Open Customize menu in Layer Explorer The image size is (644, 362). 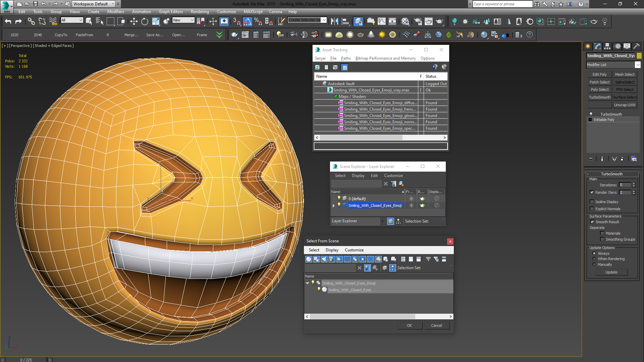tap(393, 176)
